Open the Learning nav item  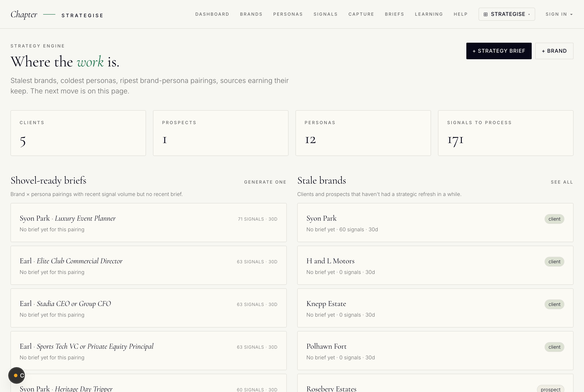click(429, 14)
